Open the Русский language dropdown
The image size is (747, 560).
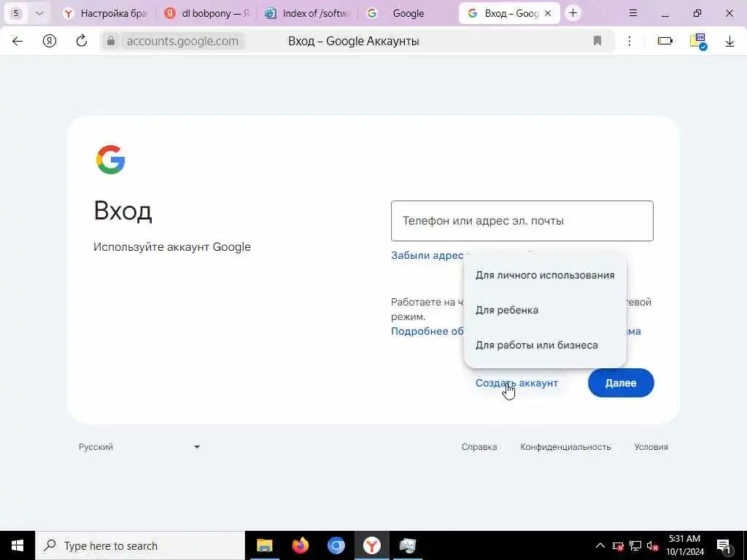139,447
